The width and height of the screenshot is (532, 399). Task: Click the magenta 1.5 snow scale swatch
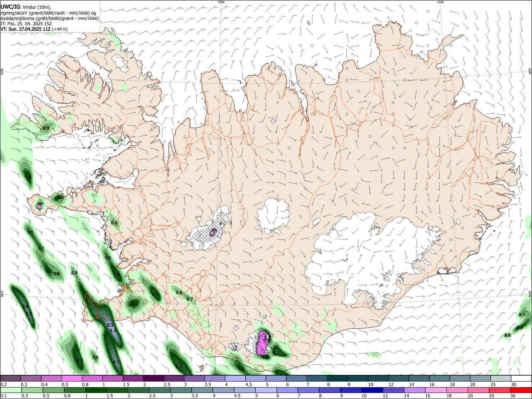(x=133, y=379)
